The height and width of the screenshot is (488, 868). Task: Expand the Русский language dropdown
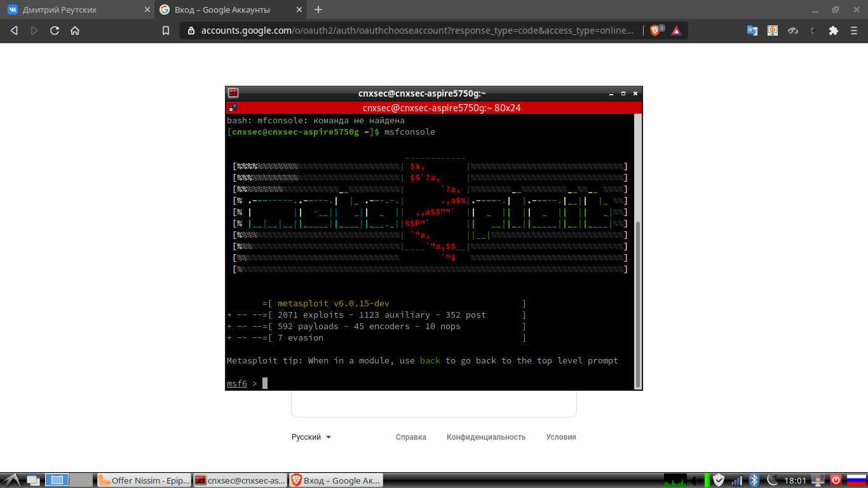[311, 437]
